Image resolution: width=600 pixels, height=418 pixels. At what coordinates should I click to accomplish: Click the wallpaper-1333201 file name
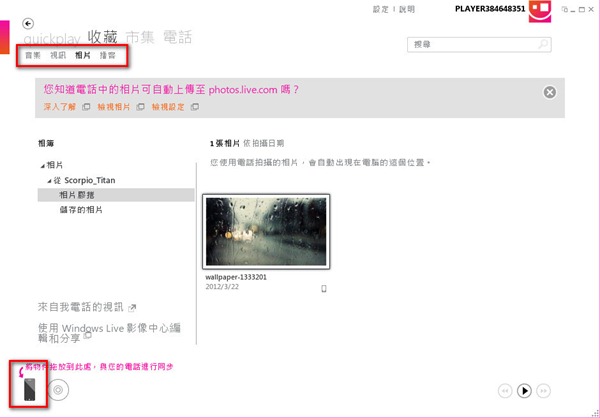click(x=236, y=277)
